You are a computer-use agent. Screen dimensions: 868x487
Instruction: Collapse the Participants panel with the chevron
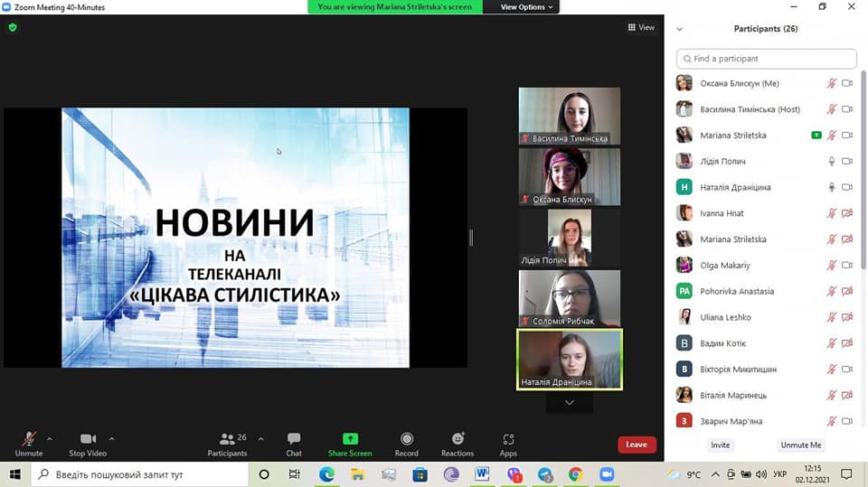(x=680, y=29)
